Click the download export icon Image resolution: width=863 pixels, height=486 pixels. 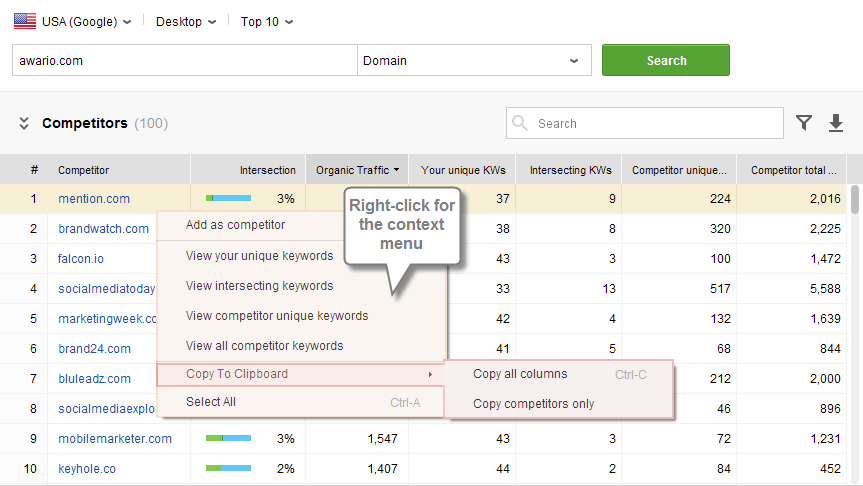(835, 123)
